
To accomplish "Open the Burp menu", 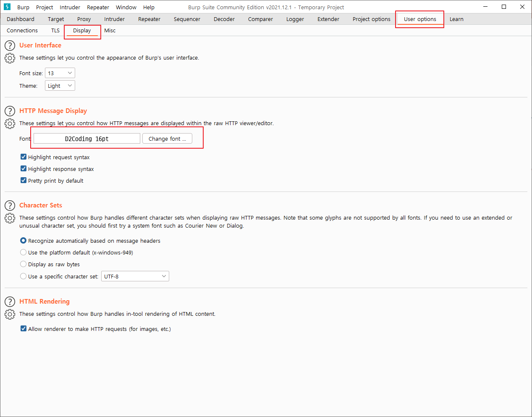I will coord(23,7).
